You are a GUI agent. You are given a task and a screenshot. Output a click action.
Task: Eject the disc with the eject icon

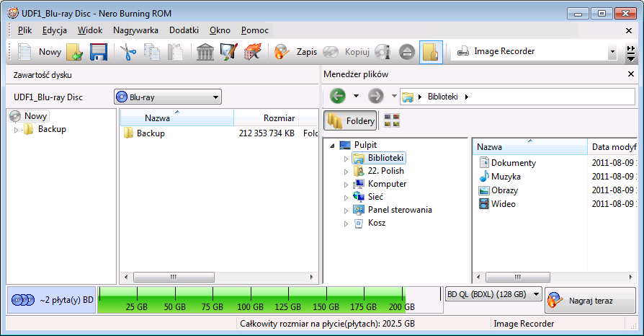(407, 52)
